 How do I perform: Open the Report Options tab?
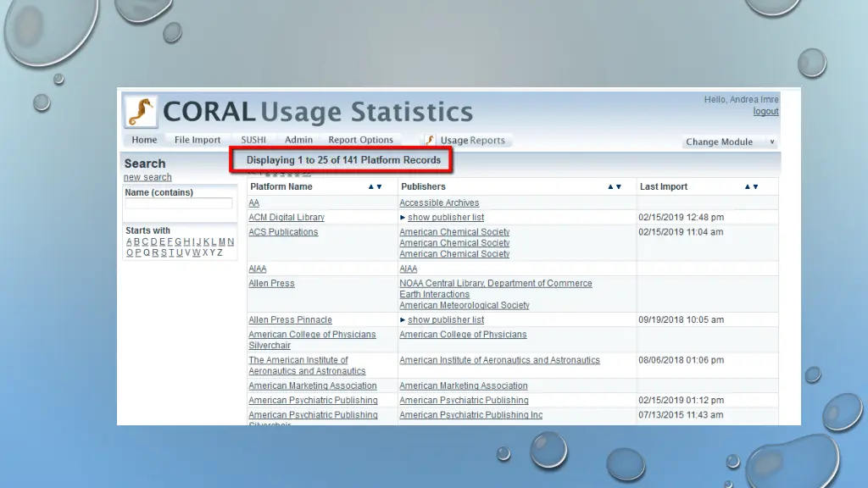coord(360,140)
